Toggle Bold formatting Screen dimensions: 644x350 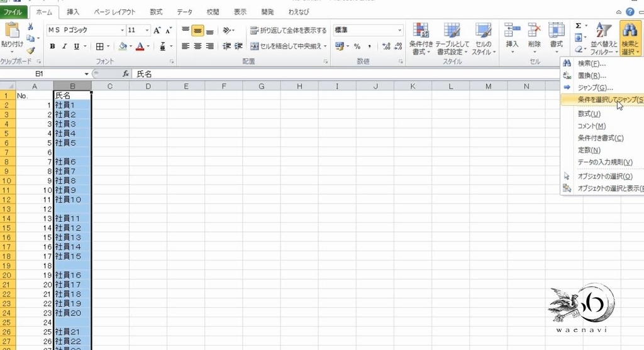click(x=52, y=46)
